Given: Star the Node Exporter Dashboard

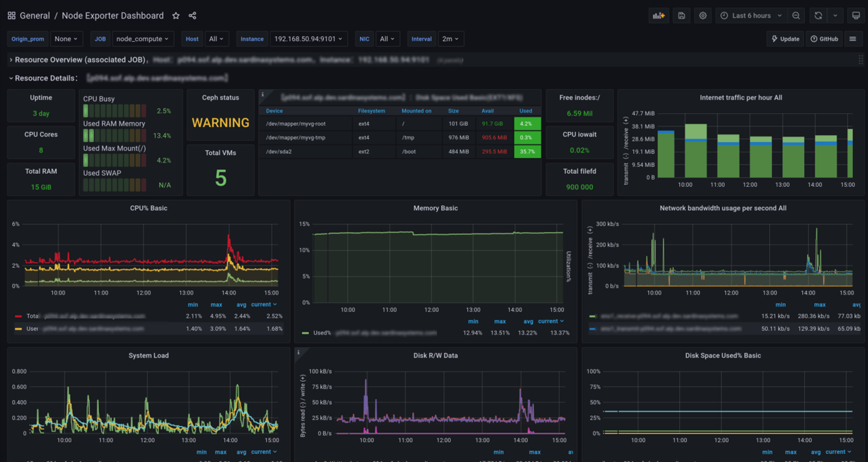Looking at the screenshot, I should pos(175,15).
